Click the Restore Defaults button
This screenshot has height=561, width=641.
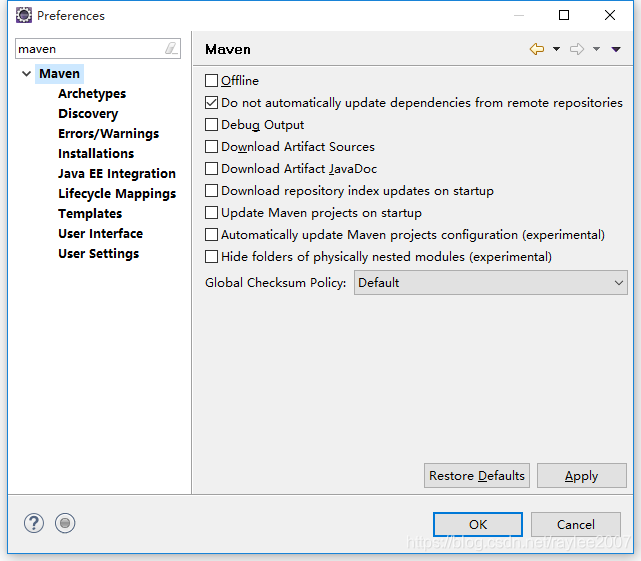pos(477,476)
